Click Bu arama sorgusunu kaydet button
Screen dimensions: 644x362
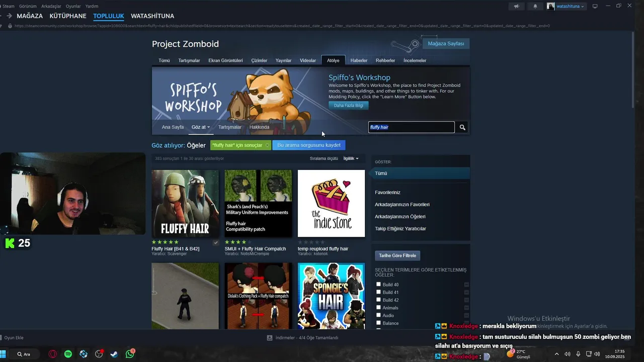pos(309,145)
